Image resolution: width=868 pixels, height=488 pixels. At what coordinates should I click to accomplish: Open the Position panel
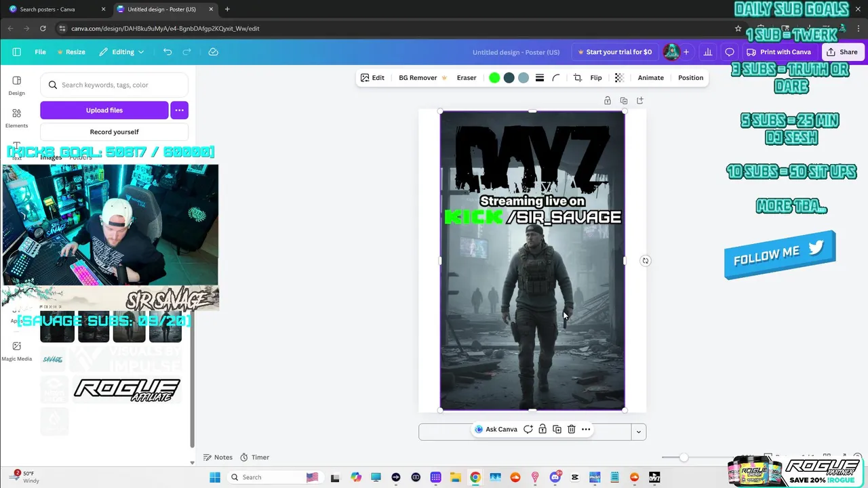690,77
